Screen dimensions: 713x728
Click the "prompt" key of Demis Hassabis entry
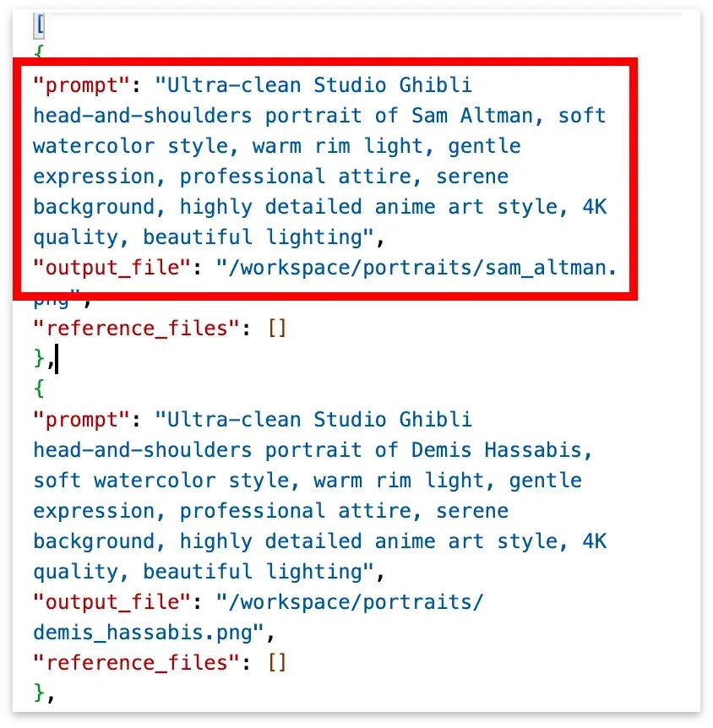click(81, 420)
